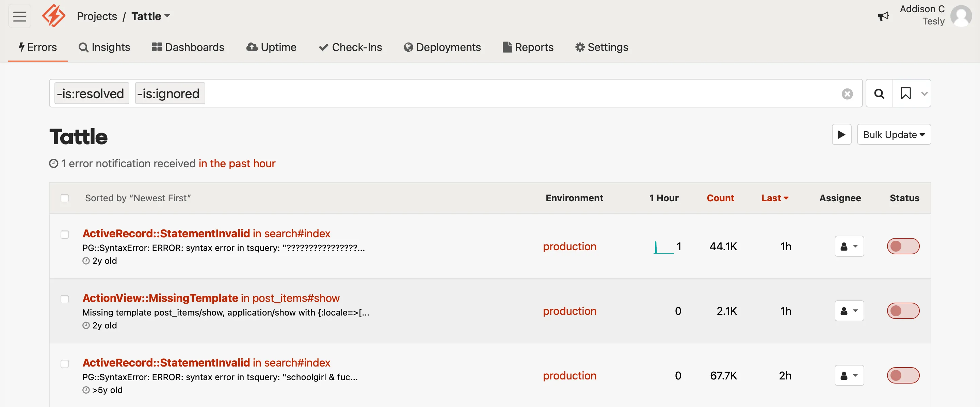This screenshot has width=980, height=407.
Task: Open the hamburger navigation menu
Action: tap(19, 16)
